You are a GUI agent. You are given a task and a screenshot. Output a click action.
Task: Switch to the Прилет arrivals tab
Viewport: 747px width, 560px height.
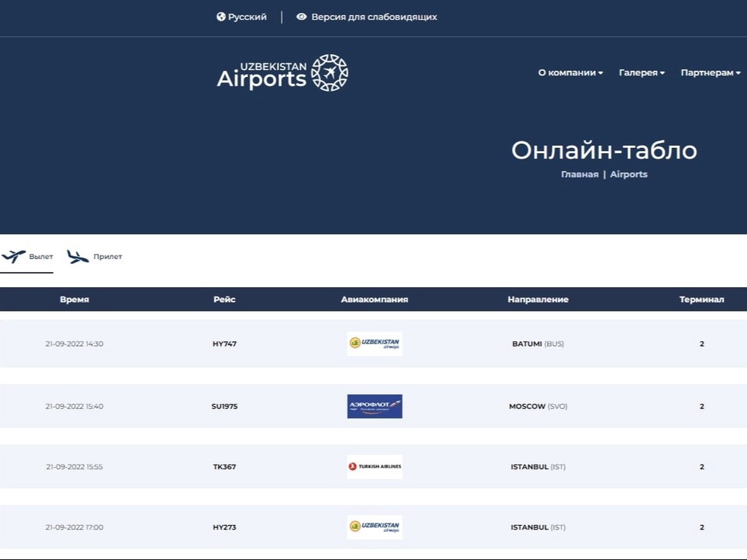point(107,257)
